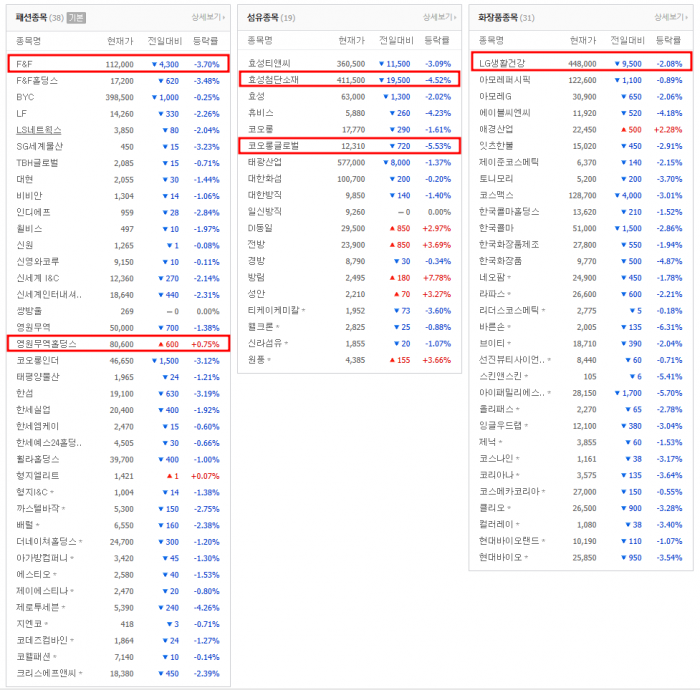Open the 일신방직 stock link
This screenshot has height=690, width=700.
point(265,212)
